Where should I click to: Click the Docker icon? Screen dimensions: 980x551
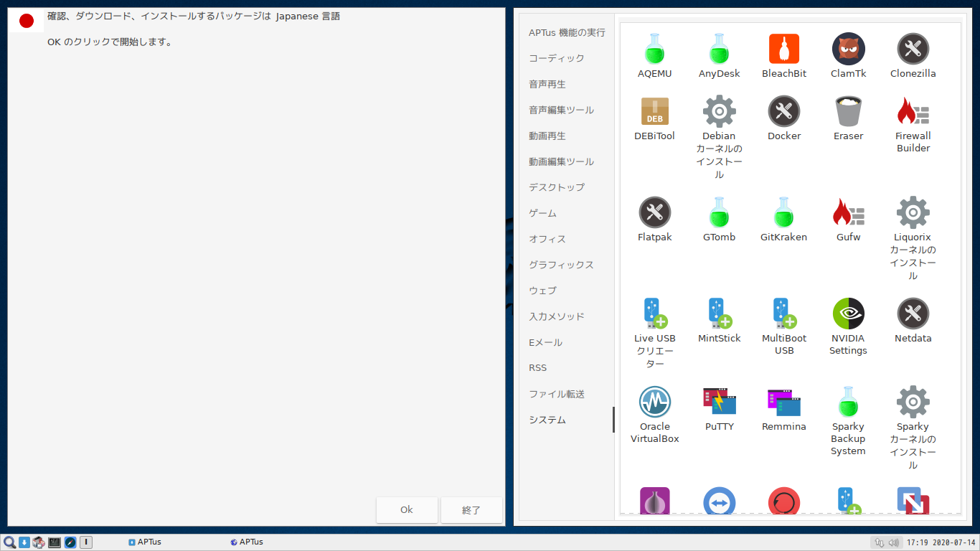[x=784, y=111]
